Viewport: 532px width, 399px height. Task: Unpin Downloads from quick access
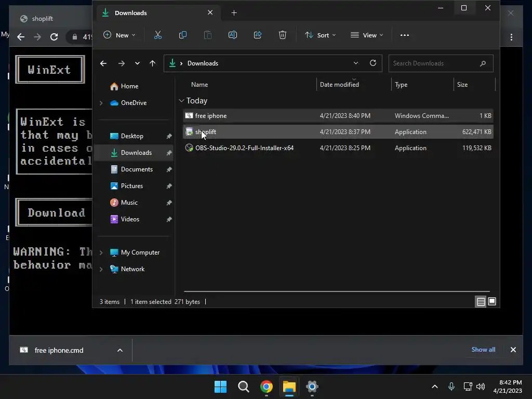point(169,153)
